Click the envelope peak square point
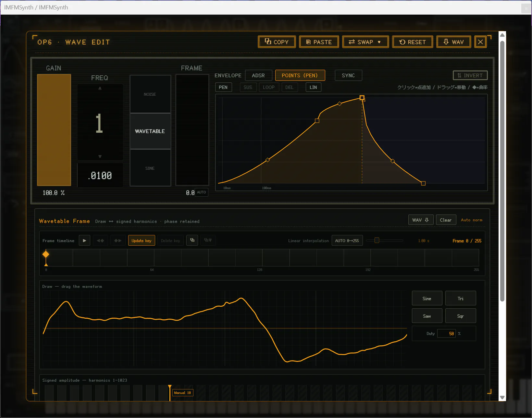The height and width of the screenshot is (418, 532). 362,98
